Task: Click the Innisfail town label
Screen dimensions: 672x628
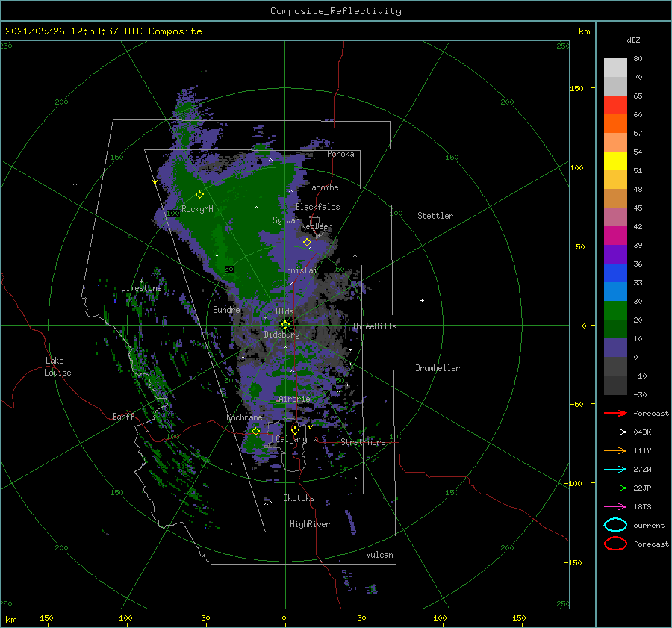Action: (302, 270)
